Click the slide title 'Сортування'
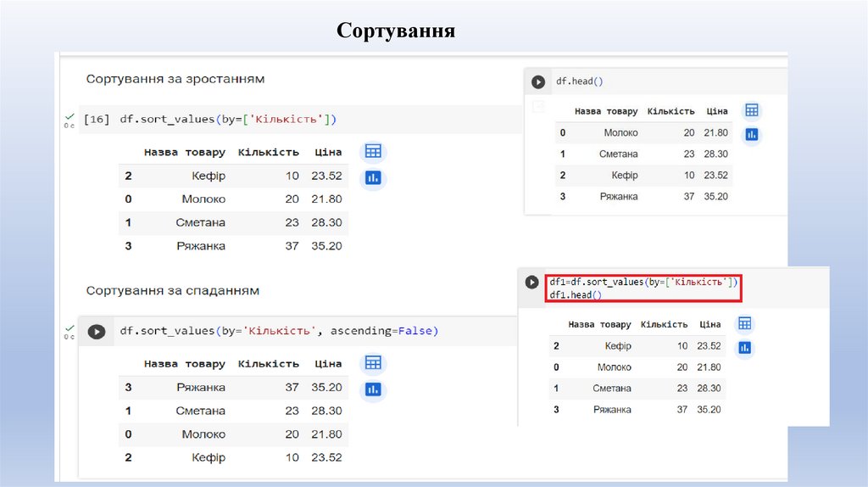Image resolution: width=868 pixels, height=487 pixels. click(396, 31)
